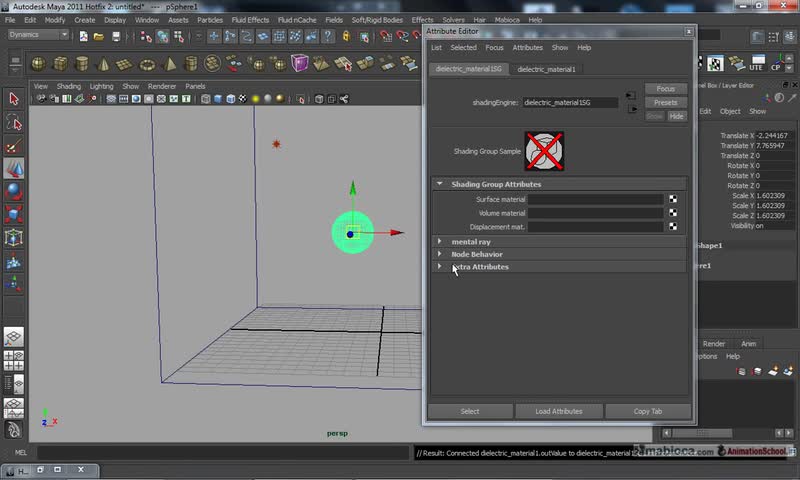This screenshot has width=800, height=480.
Task: Activate the Move tool cone icon
Action: click(14, 169)
